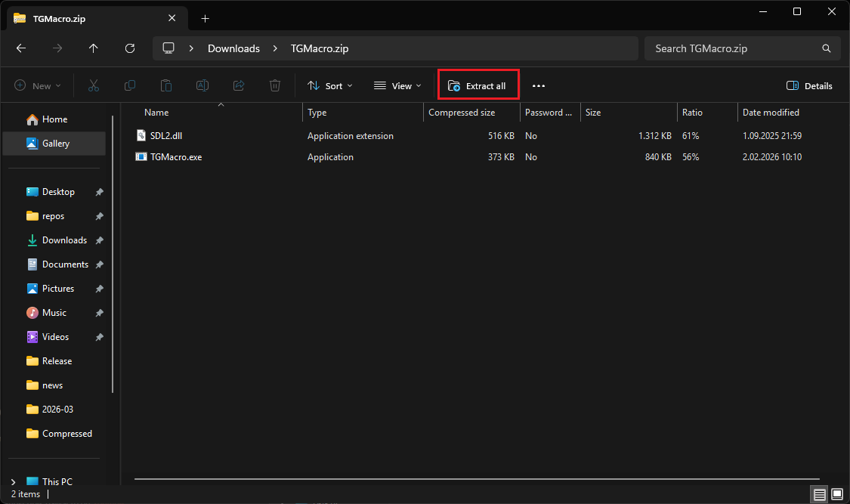850x504 pixels.
Task: Click Downloads in the address breadcrumb
Action: tap(233, 48)
